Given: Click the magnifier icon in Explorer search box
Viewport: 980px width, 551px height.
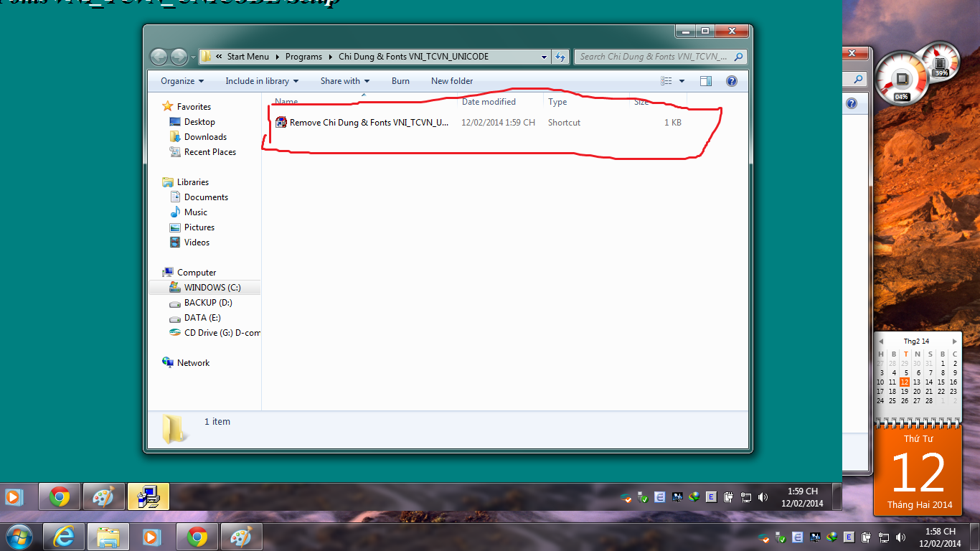Looking at the screenshot, I should tap(739, 57).
